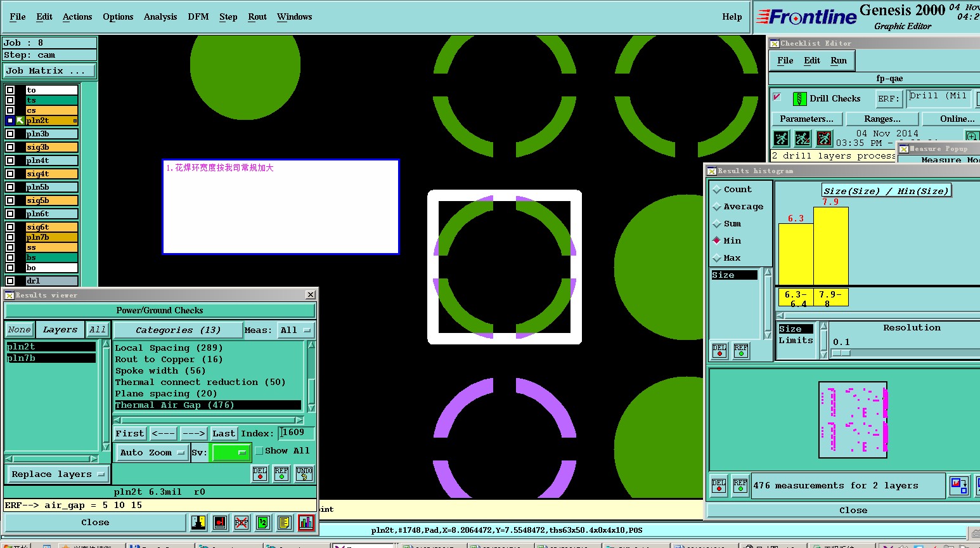The width and height of the screenshot is (980, 548).
Task: Toggle display box for layer drl
Action: pos(10,281)
